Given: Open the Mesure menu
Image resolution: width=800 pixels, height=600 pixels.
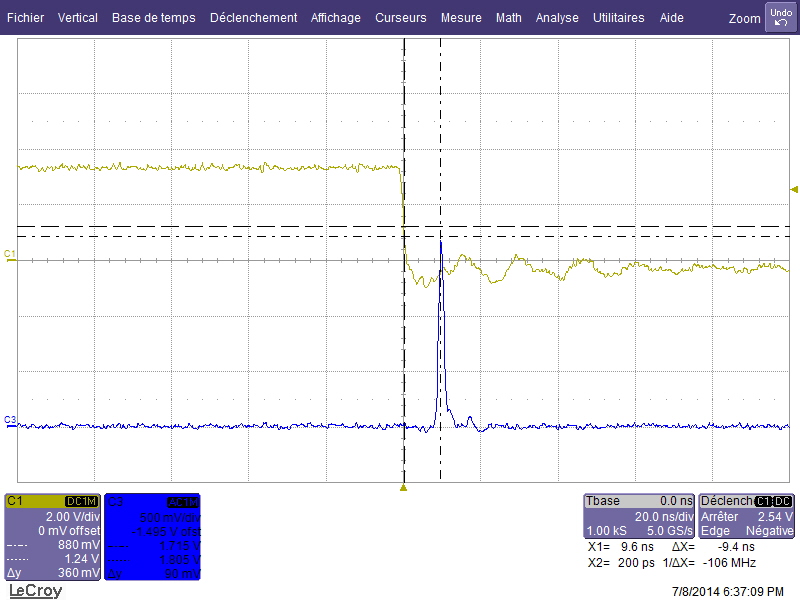Looking at the screenshot, I should (x=461, y=18).
